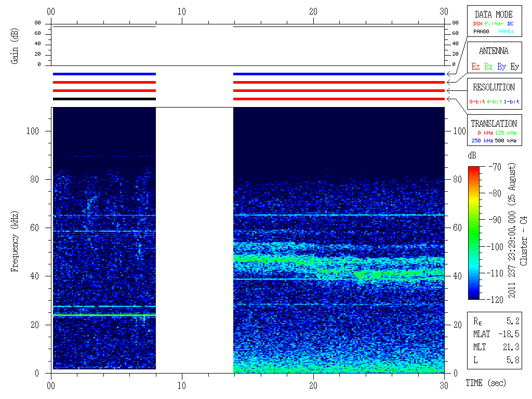Image resolution: width=532 pixels, height=399 pixels.
Task: Click the top blue status bar in right segment
Action: click(x=339, y=74)
